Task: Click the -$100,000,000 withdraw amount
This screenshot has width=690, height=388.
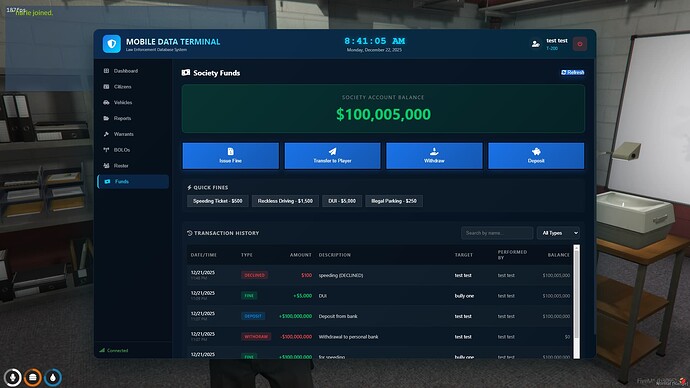Action: point(296,337)
